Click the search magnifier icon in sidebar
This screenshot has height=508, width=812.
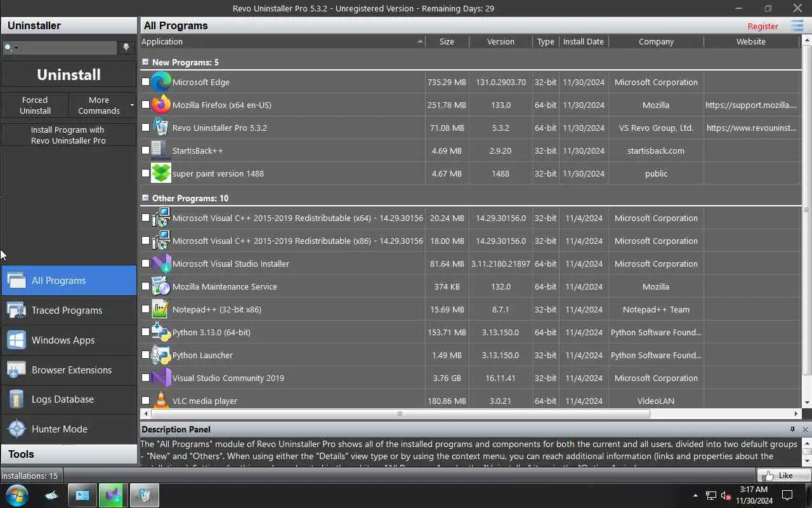pyautogui.click(x=9, y=48)
